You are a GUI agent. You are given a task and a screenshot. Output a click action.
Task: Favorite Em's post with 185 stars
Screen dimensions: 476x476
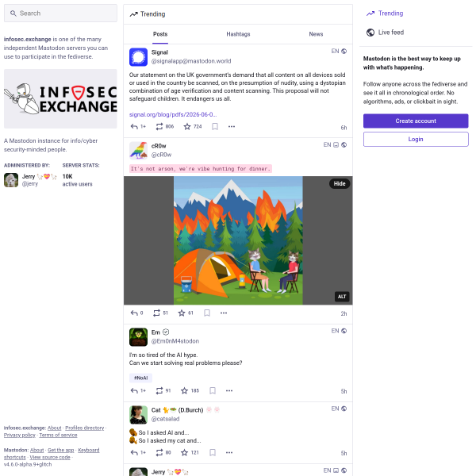184,390
